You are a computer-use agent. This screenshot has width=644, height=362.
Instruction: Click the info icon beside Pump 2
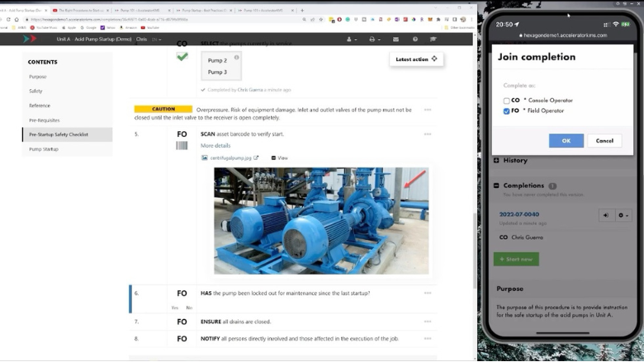pos(237,58)
